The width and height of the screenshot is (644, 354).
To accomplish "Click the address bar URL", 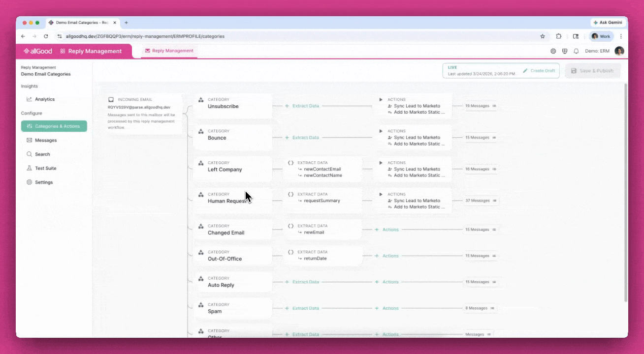I will [x=145, y=36].
